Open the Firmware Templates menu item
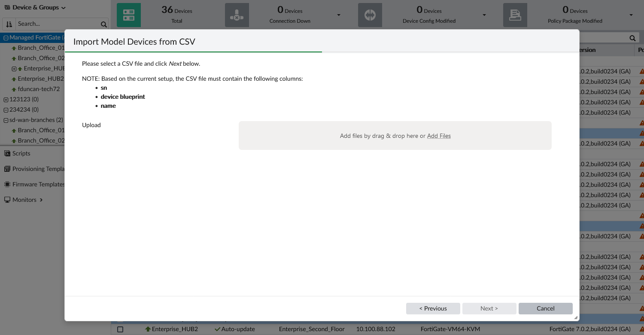Screen dimensions: 644x335 38,184
